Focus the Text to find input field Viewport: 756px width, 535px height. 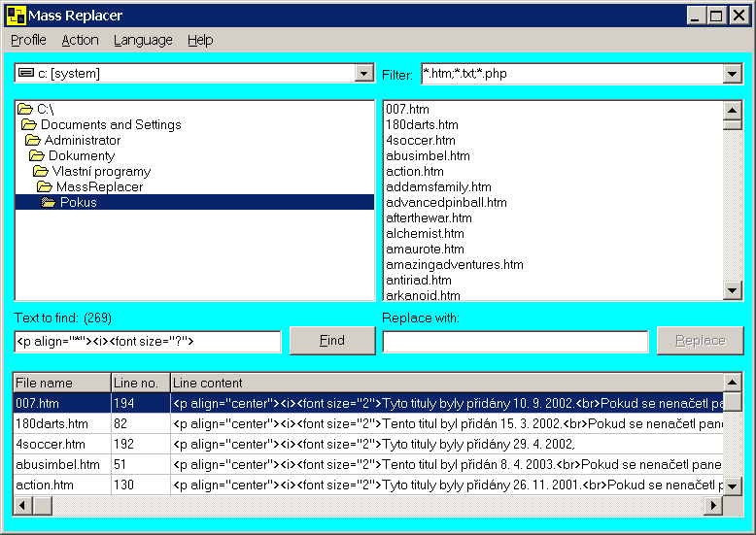148,341
